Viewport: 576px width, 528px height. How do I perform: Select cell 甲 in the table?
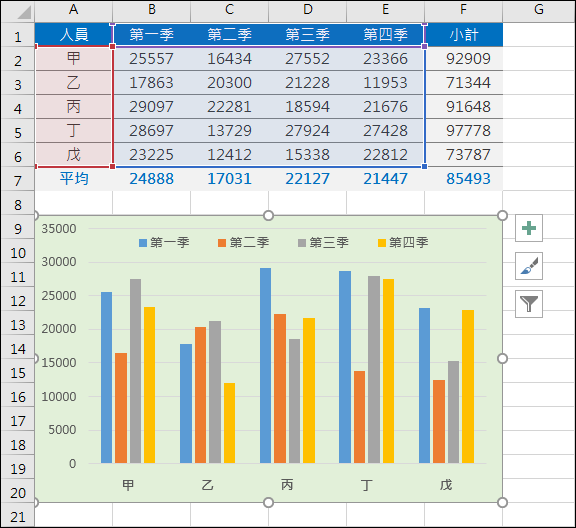point(73,59)
